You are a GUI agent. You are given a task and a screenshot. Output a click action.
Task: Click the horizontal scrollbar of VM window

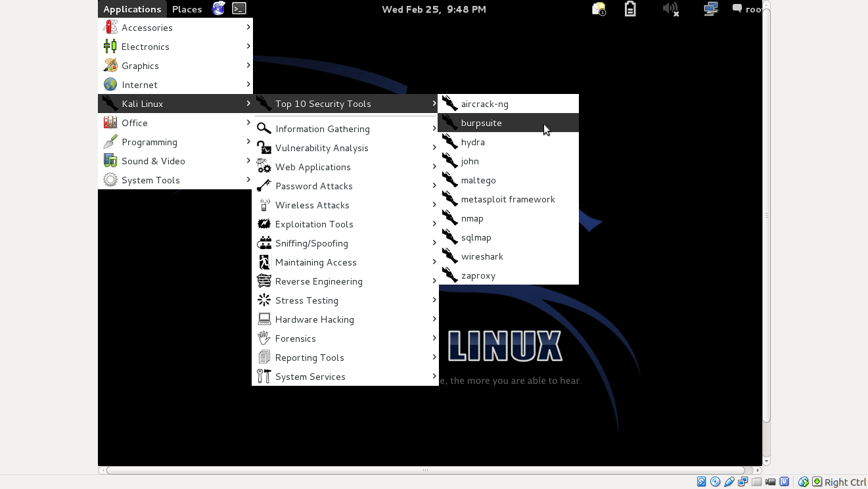tap(425, 470)
